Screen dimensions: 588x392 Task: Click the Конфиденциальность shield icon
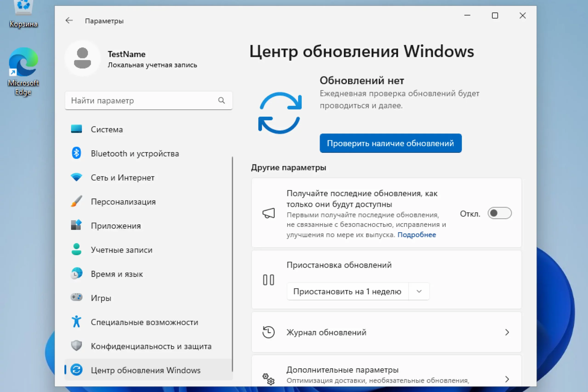coord(76,346)
